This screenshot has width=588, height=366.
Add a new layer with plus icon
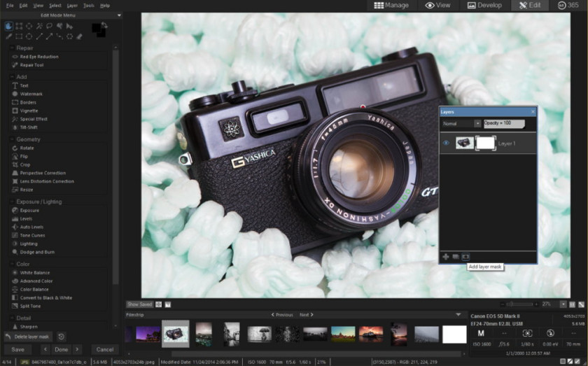coord(446,257)
